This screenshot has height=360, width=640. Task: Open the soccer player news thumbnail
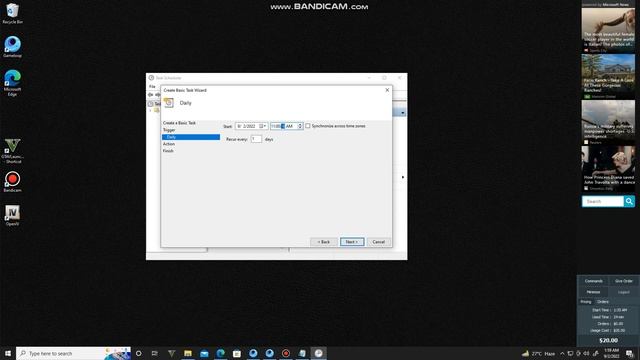click(x=608, y=30)
